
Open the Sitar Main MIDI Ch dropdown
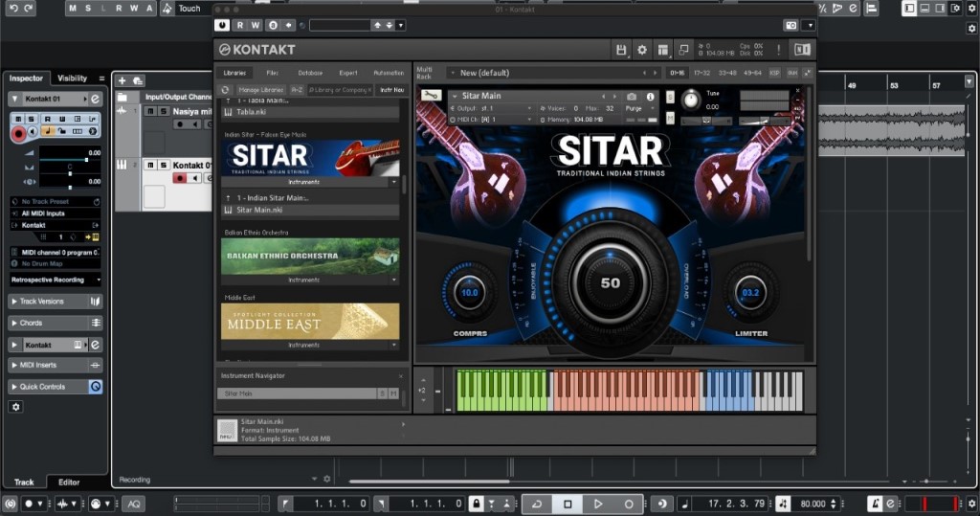491,120
